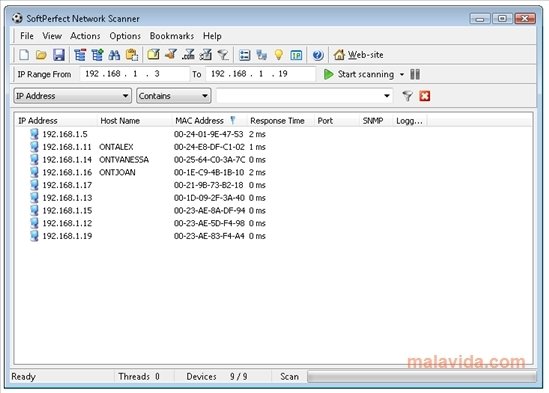Image resolution: width=549 pixels, height=393 pixels.
Task: Click host name ONTJOAN
Action: [x=117, y=172]
